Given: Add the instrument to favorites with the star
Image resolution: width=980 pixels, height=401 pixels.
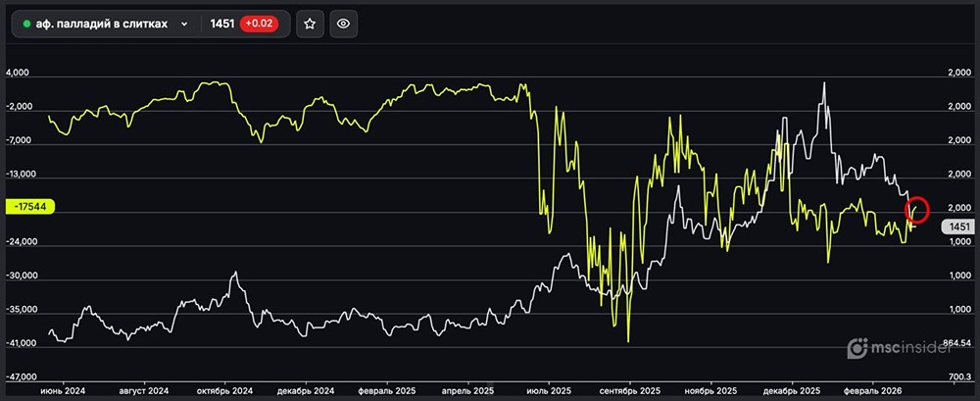Looking at the screenshot, I should [x=310, y=25].
